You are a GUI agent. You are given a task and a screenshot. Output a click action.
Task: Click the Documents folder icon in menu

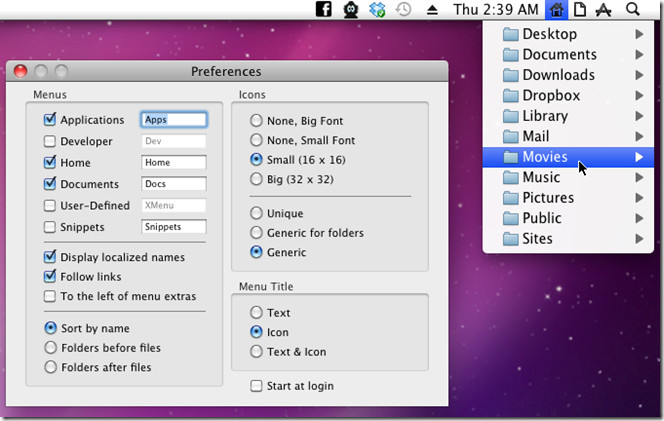pos(511,55)
